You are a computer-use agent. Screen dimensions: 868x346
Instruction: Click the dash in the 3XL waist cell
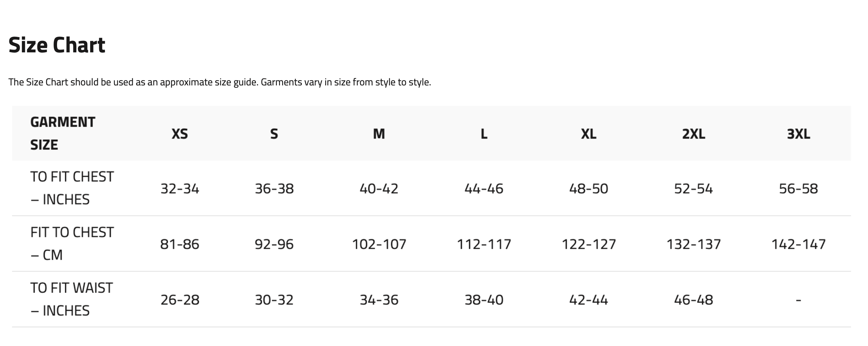point(798,300)
